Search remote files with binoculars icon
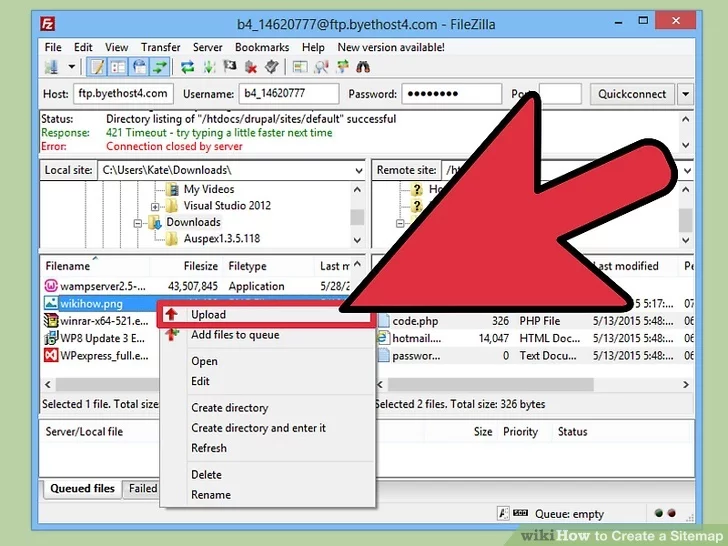728x546 pixels. tap(363, 67)
